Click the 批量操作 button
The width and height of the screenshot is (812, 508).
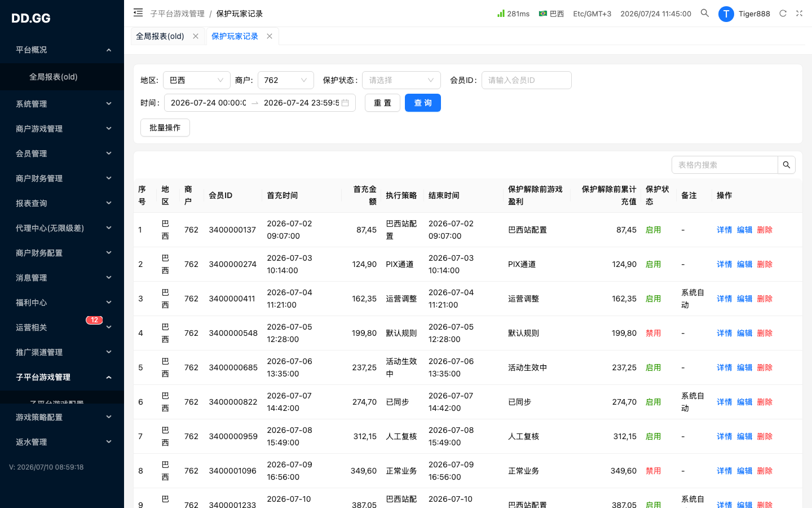click(165, 128)
